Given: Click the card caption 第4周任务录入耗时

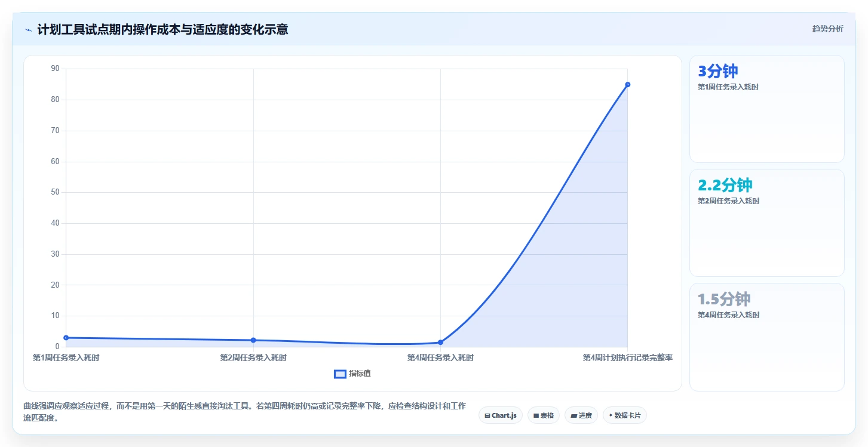Looking at the screenshot, I should pos(728,315).
